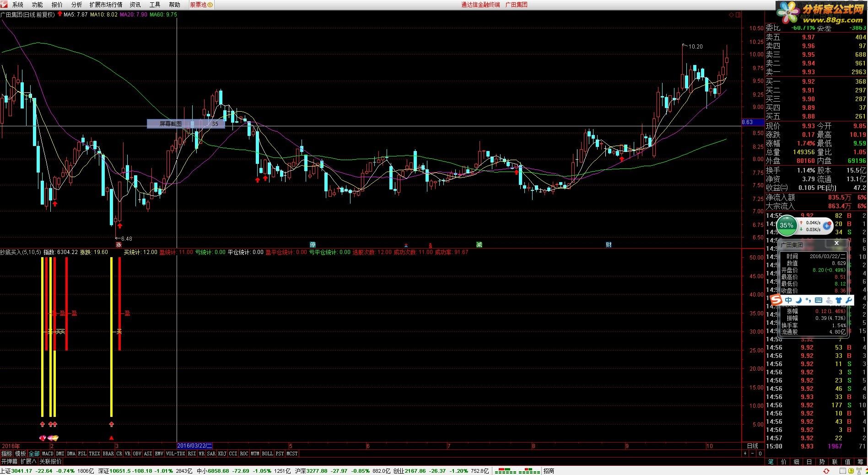Select the CCI indicator tab
The image size is (868, 475).
point(233,453)
